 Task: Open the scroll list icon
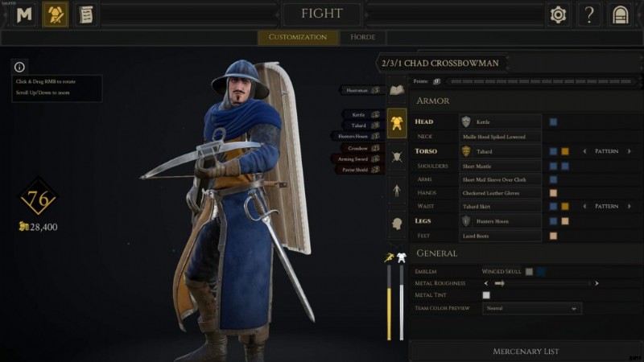(x=86, y=14)
